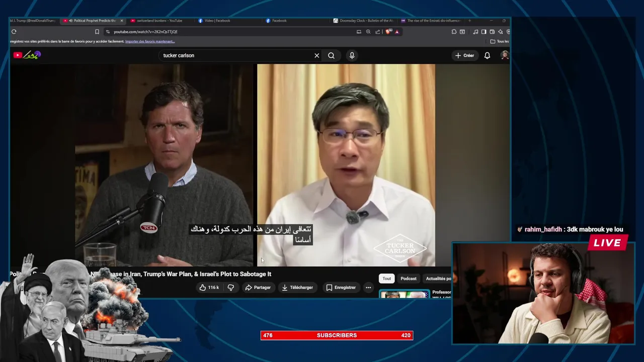Viewport: 644px width, 362px height.
Task: Open YouTube notifications bell
Action: click(487, 55)
